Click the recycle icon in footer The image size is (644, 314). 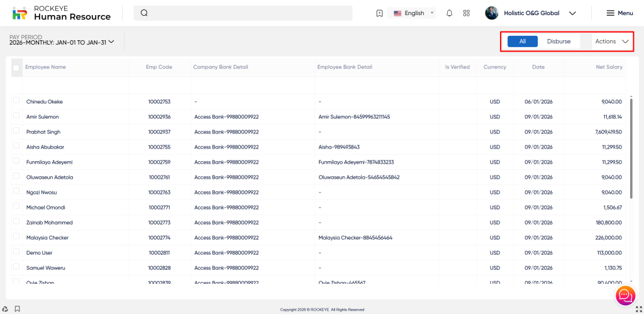tap(6, 309)
